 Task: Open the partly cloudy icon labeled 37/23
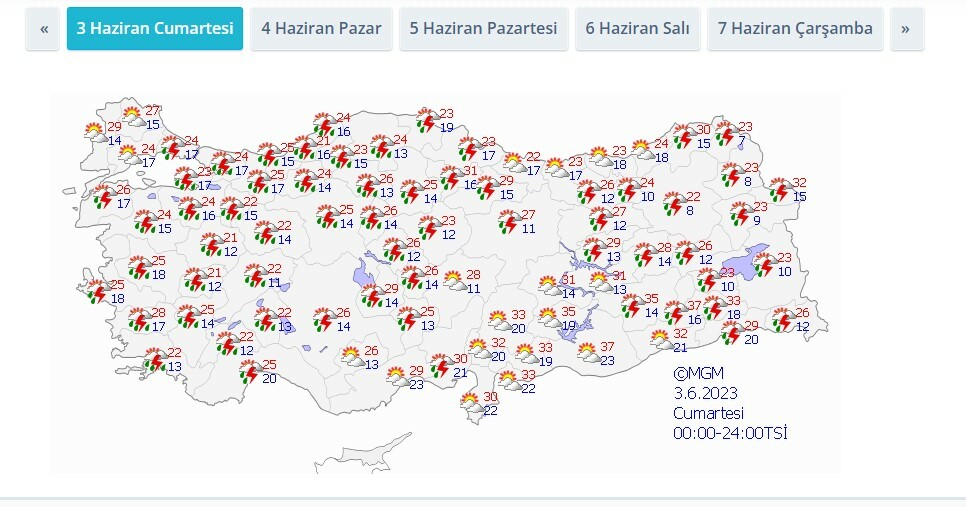click(x=588, y=353)
